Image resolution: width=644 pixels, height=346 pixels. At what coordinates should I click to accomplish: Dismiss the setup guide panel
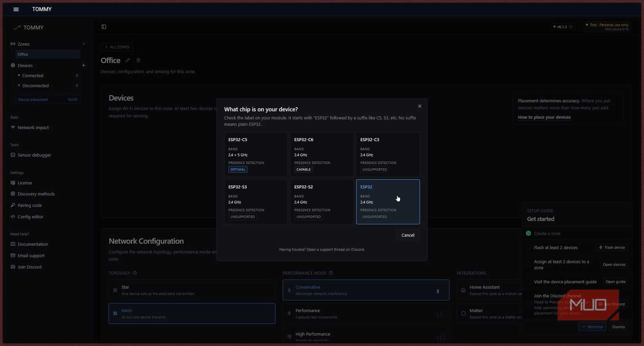pos(619,327)
